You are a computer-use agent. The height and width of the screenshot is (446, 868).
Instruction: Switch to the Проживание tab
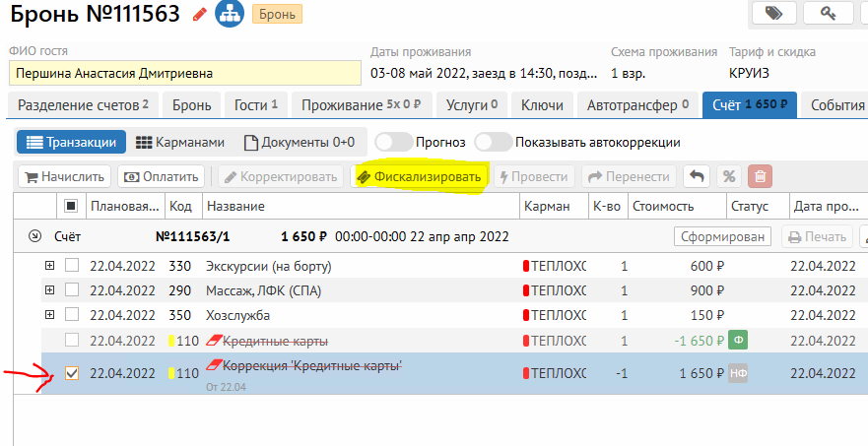(361, 104)
